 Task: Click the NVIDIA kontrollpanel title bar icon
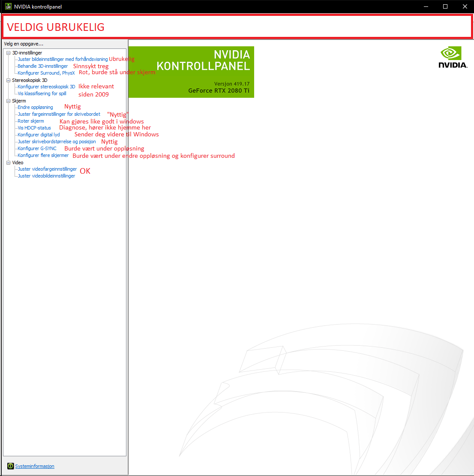(8, 6)
